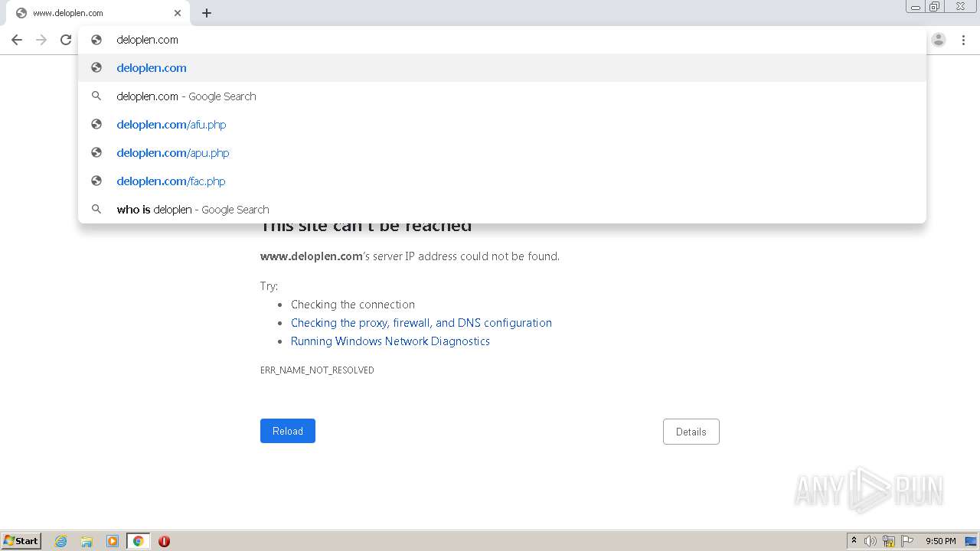Image resolution: width=980 pixels, height=551 pixels.
Task: Click the forward navigation arrow
Action: click(41, 40)
